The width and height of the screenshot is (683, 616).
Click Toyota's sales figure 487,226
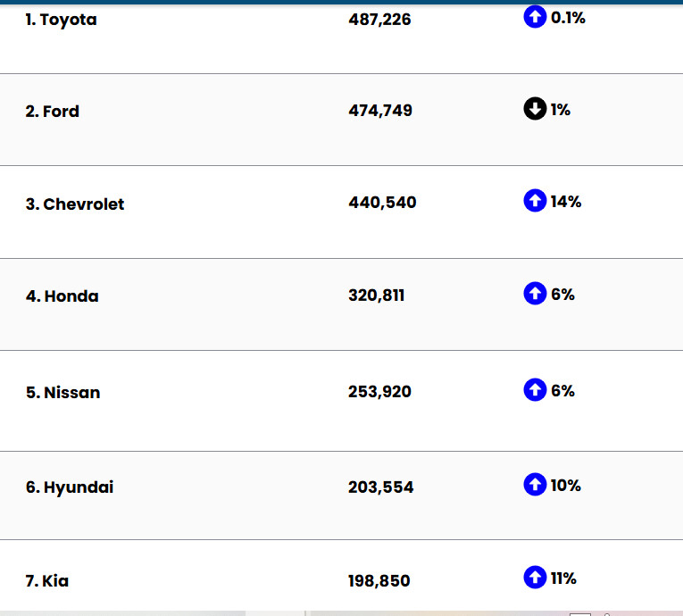[x=379, y=20]
